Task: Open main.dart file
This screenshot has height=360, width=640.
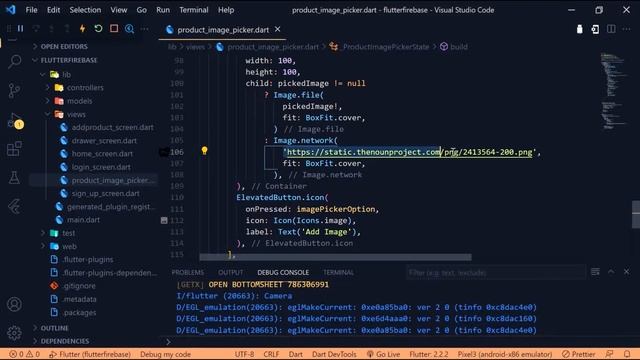Action: point(83,220)
